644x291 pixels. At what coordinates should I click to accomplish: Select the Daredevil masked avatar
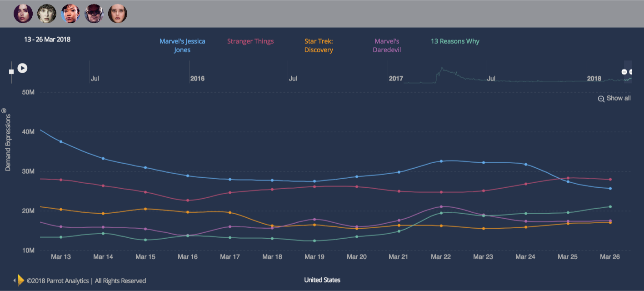click(x=94, y=14)
